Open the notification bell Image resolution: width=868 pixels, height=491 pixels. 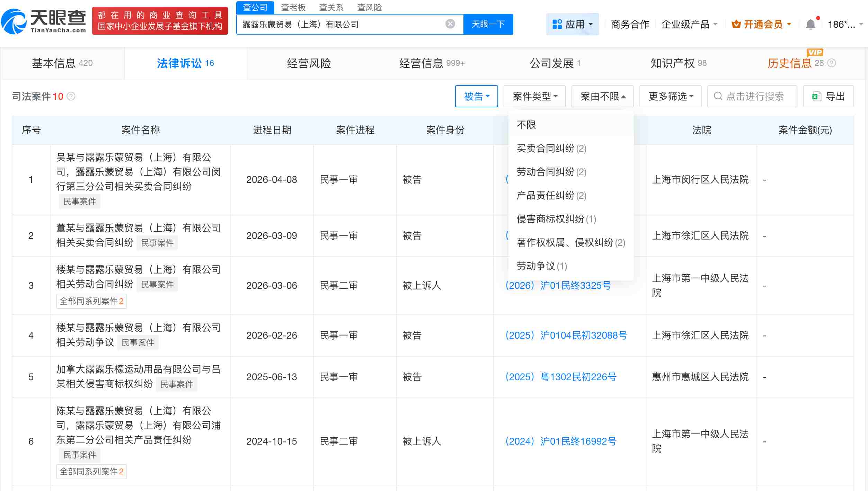(x=811, y=24)
